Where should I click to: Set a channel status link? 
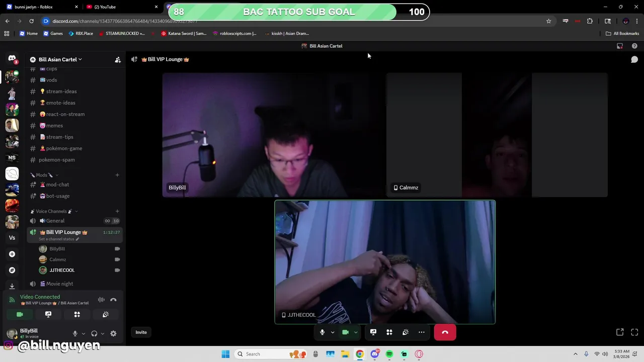pyautogui.click(x=59, y=239)
